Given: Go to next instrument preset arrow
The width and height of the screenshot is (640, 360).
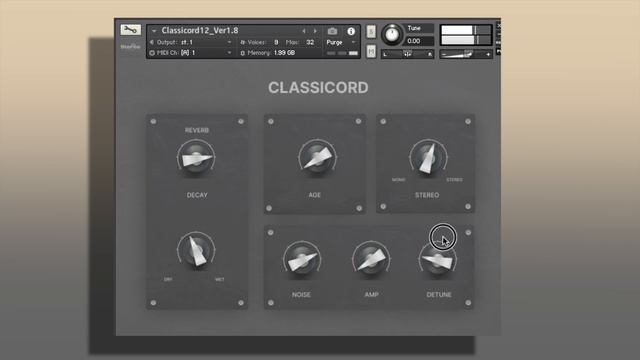Looking at the screenshot, I should [315, 31].
